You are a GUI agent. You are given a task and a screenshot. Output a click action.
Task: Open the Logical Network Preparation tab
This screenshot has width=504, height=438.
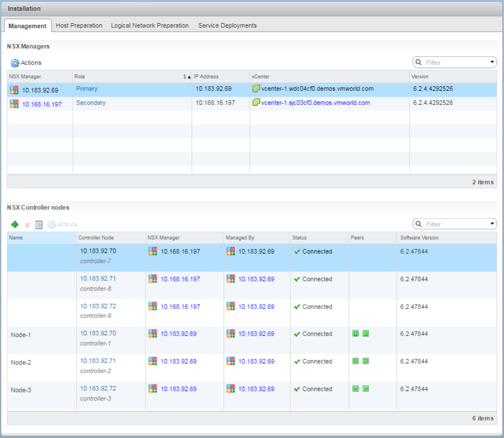(150, 25)
